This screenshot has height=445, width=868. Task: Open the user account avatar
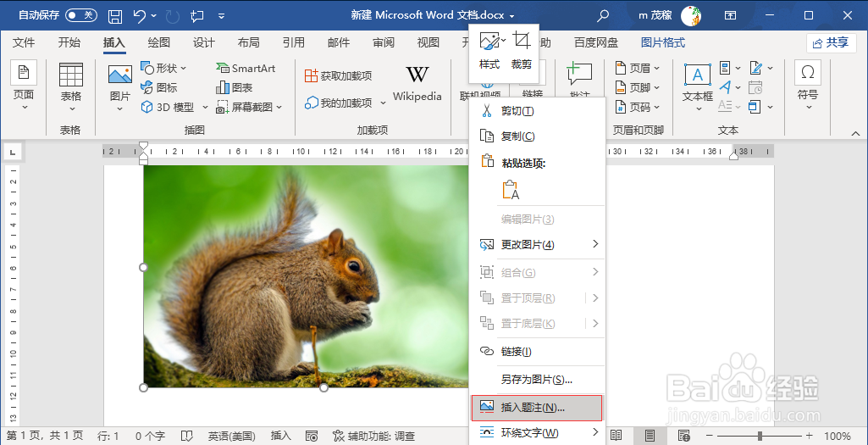pos(690,15)
